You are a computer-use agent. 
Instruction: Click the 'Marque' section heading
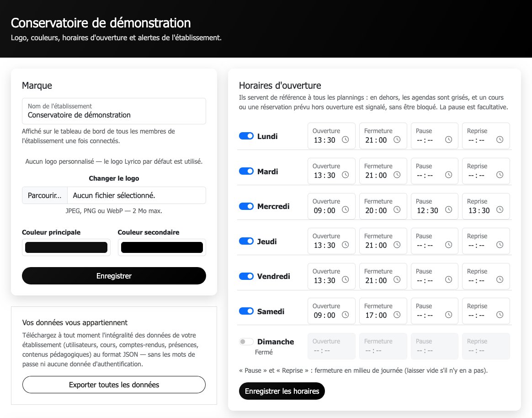click(37, 85)
